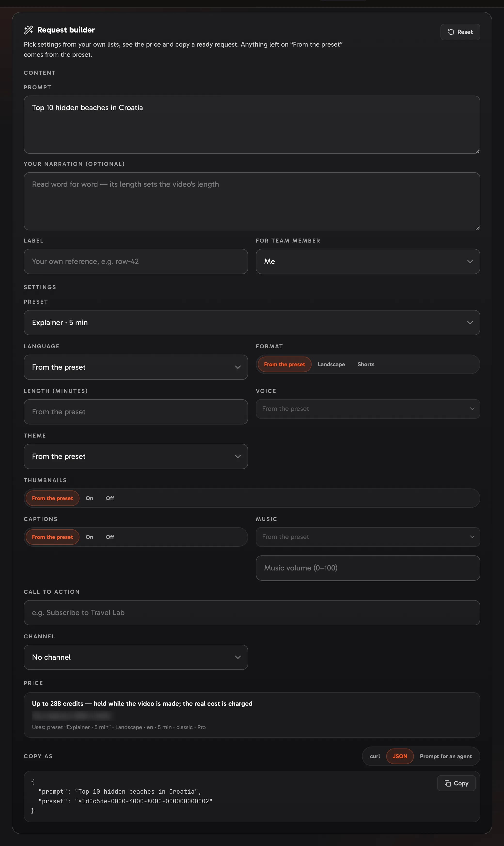Click the magic wand Request builder icon
The image size is (504, 846).
29,30
